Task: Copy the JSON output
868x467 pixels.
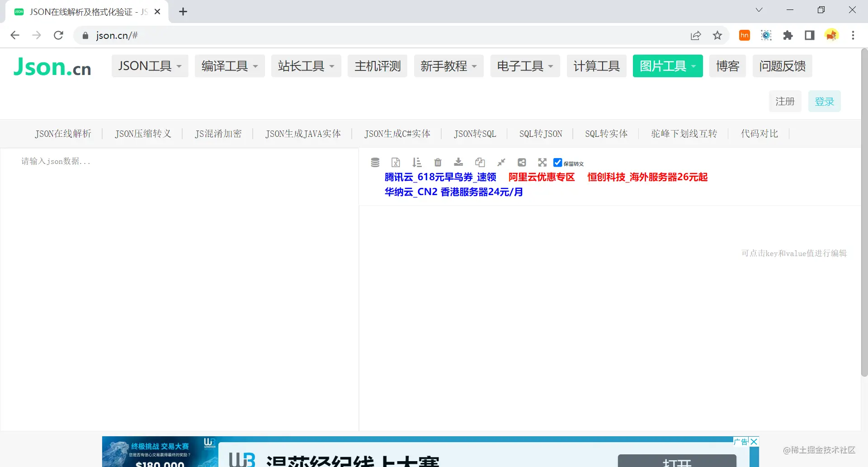Action: click(480, 162)
